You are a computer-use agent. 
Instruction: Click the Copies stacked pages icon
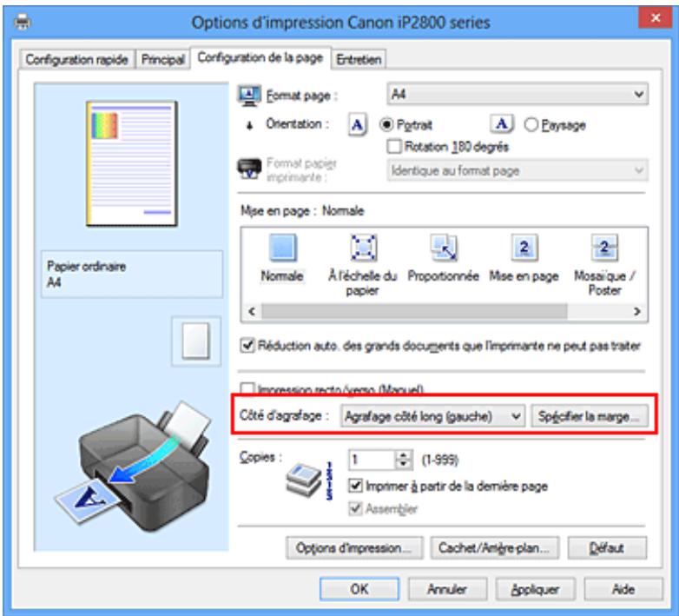(x=304, y=480)
